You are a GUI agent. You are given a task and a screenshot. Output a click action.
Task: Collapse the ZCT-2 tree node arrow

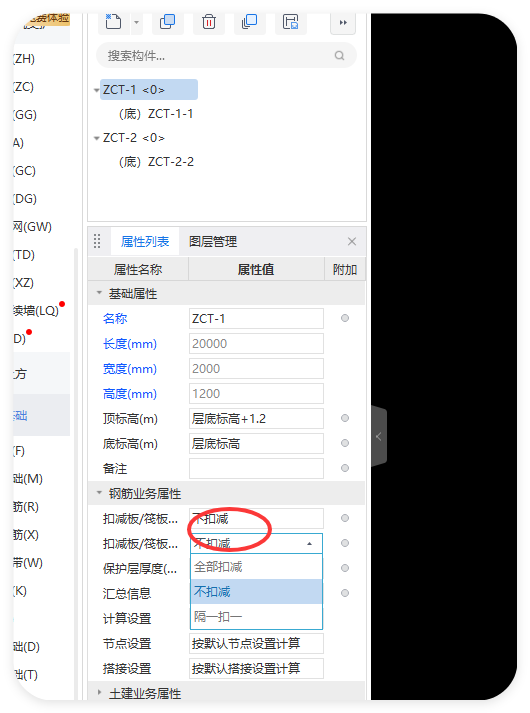click(x=96, y=138)
